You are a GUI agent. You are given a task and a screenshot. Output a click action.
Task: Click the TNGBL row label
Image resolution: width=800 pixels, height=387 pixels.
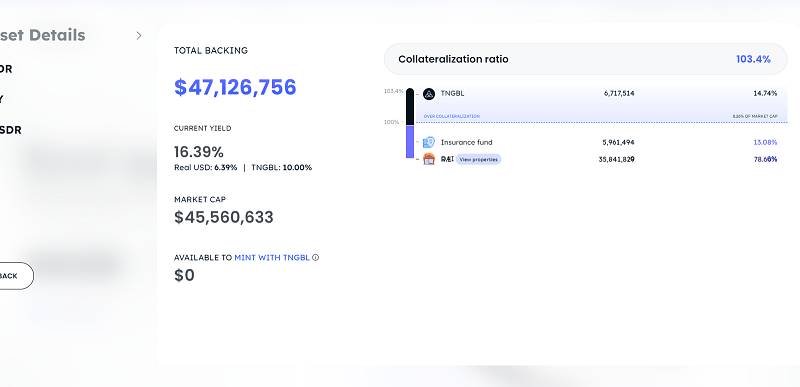[x=453, y=93]
